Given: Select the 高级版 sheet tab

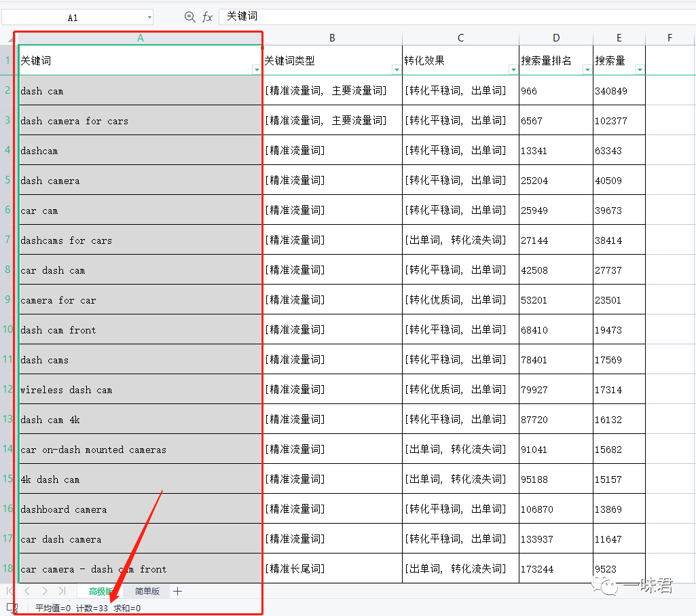Looking at the screenshot, I should click(x=100, y=592).
